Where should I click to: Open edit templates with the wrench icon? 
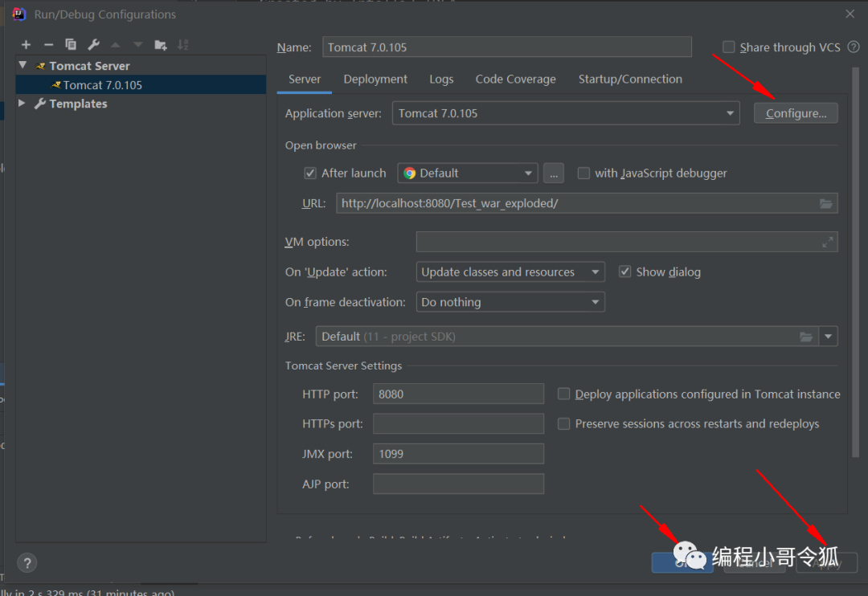tap(93, 45)
